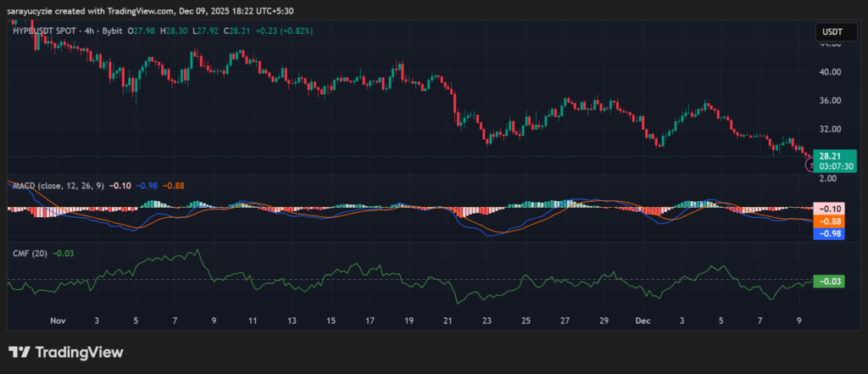Click the 28.21 current price label
868x374 pixels.
click(829, 156)
